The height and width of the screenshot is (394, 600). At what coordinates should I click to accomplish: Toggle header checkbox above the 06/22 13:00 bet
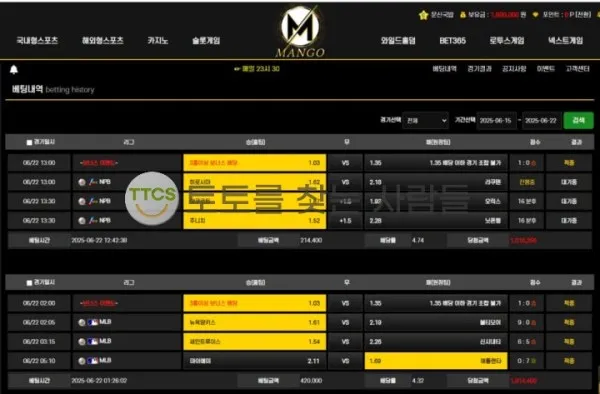29,142
